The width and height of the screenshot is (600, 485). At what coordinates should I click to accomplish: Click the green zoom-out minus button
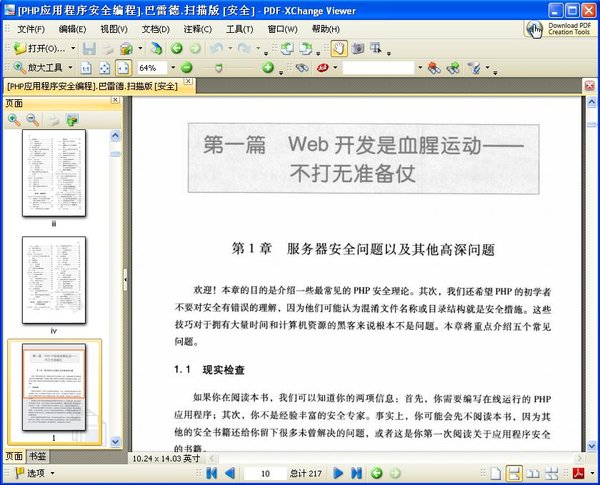pyautogui.click(x=186, y=68)
